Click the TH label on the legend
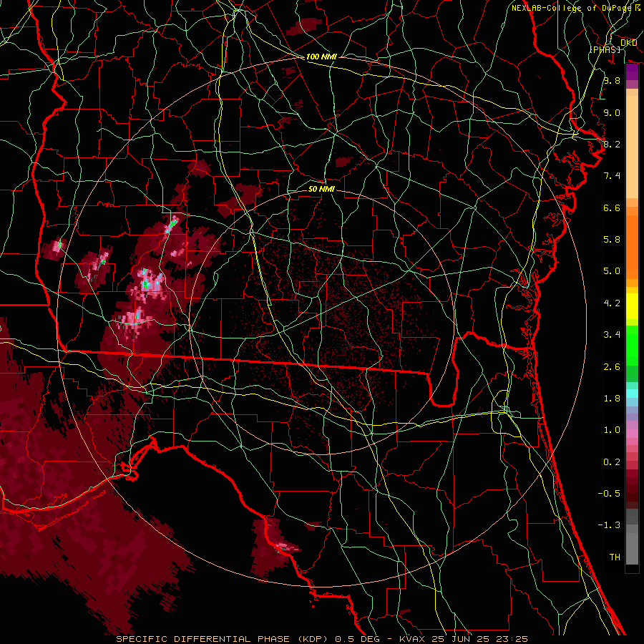 point(615,557)
